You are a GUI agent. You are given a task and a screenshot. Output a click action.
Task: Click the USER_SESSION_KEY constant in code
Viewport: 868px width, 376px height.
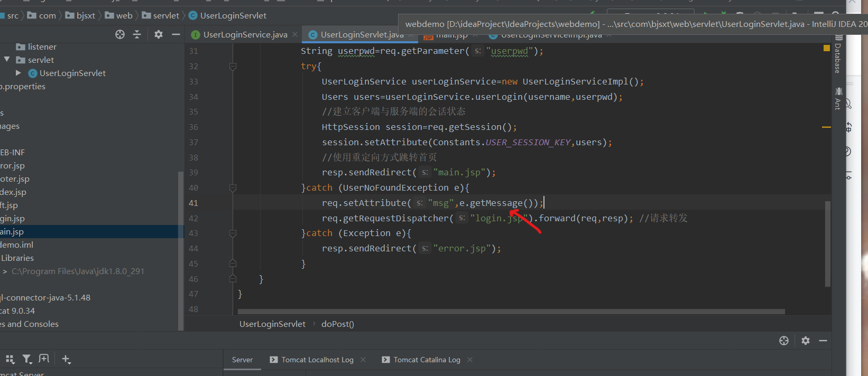[x=528, y=143]
